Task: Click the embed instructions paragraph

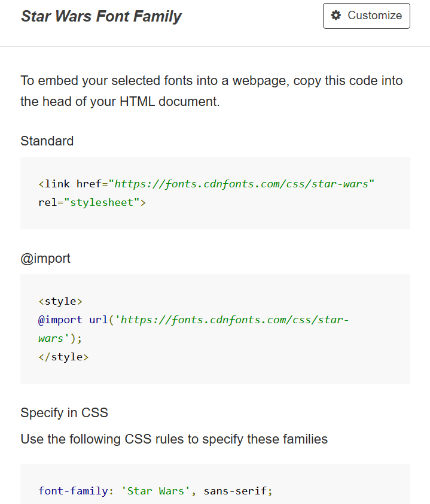Action: tap(212, 91)
